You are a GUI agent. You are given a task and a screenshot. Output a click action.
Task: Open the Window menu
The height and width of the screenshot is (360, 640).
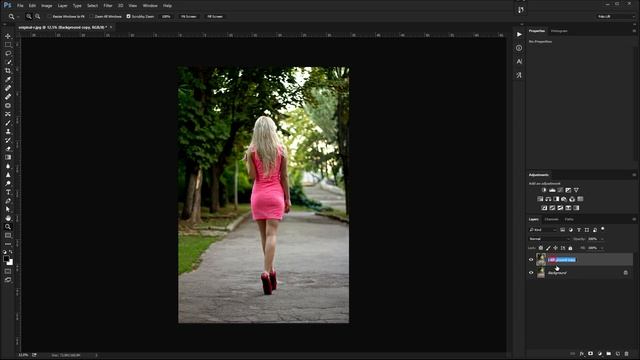[150, 6]
